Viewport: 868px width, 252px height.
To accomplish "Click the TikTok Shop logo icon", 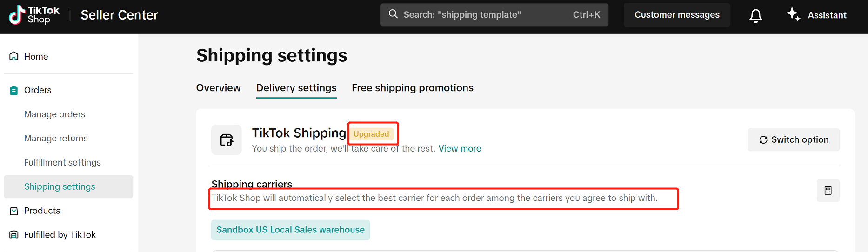I will [17, 15].
